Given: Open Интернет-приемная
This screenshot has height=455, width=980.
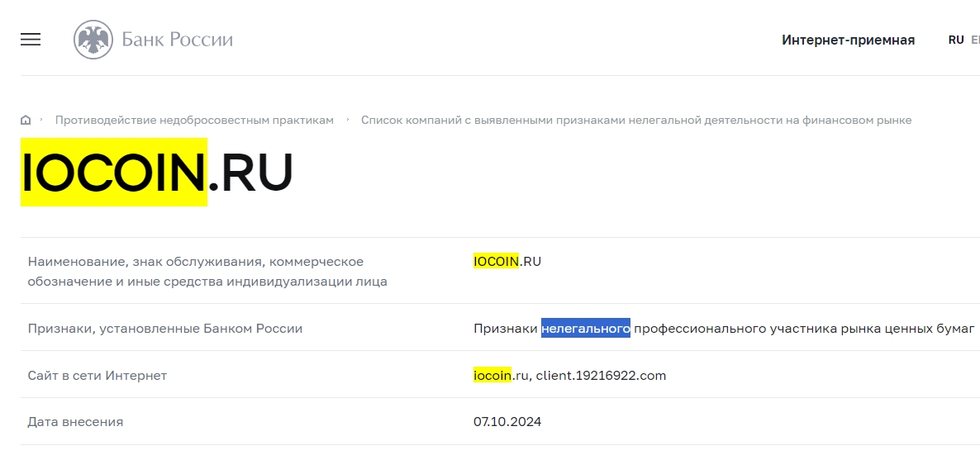Looking at the screenshot, I should pos(848,40).
